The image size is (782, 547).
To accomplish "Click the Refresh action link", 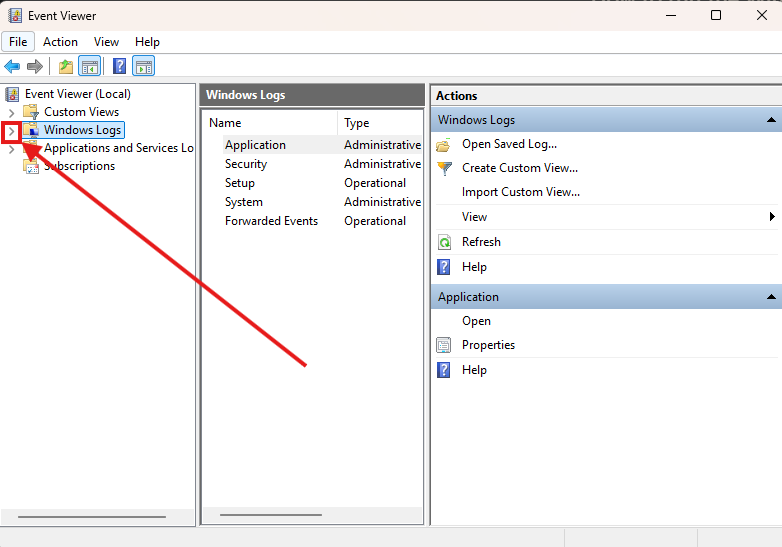I will coord(481,242).
